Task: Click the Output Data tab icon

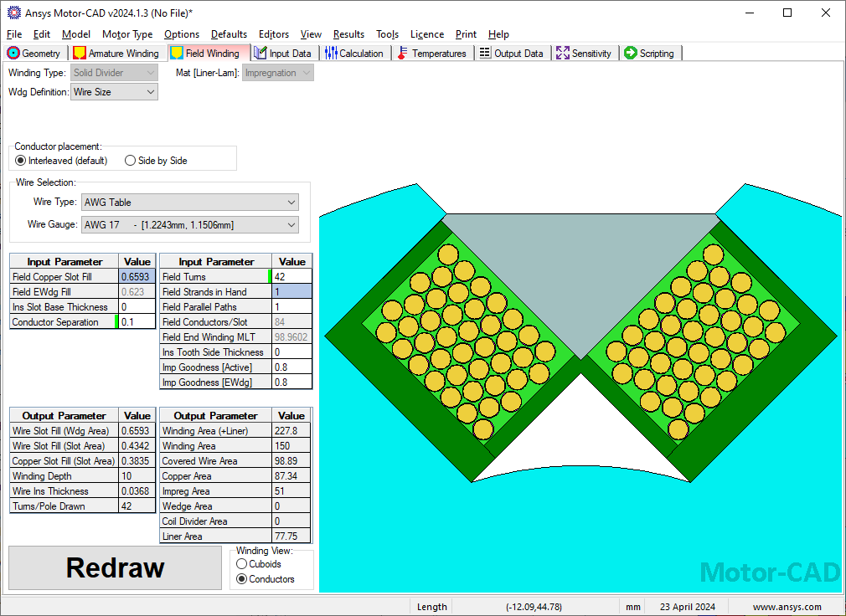Action: click(x=485, y=53)
